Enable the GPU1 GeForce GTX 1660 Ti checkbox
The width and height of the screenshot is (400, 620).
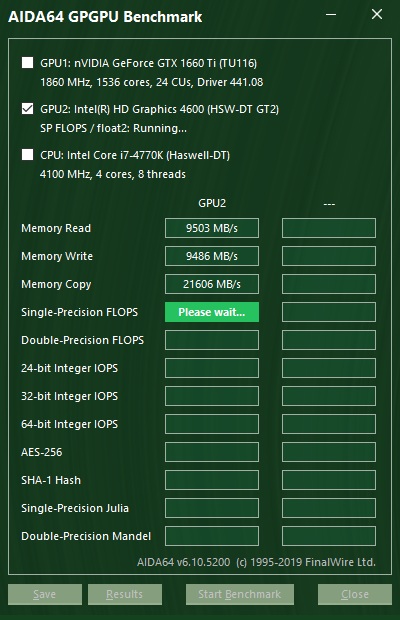(27, 62)
